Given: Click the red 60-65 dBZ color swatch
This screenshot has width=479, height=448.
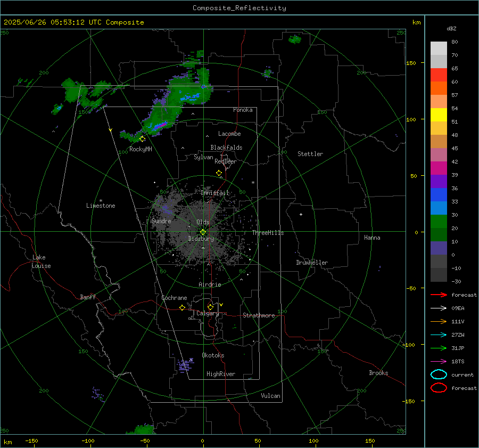Looking at the screenshot, I should [x=439, y=75].
